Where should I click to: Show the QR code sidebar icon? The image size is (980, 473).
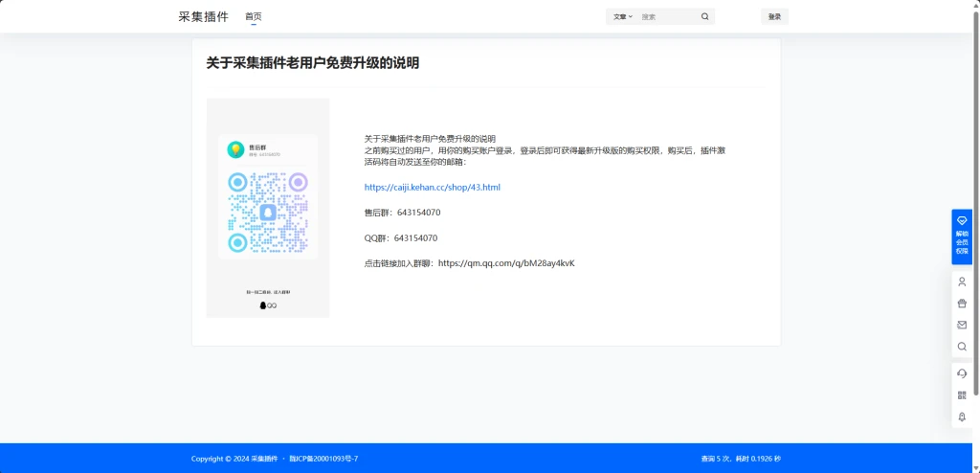click(x=962, y=394)
